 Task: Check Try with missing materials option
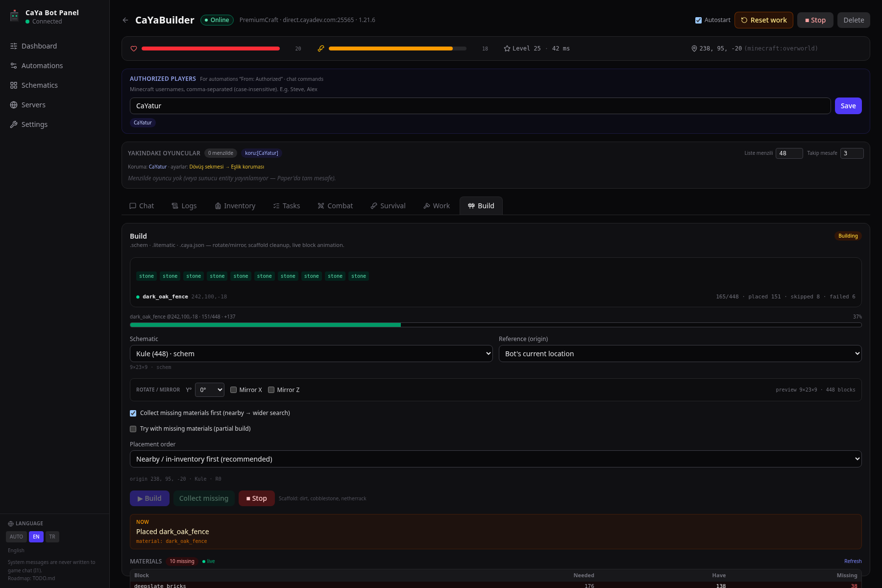[133, 429]
